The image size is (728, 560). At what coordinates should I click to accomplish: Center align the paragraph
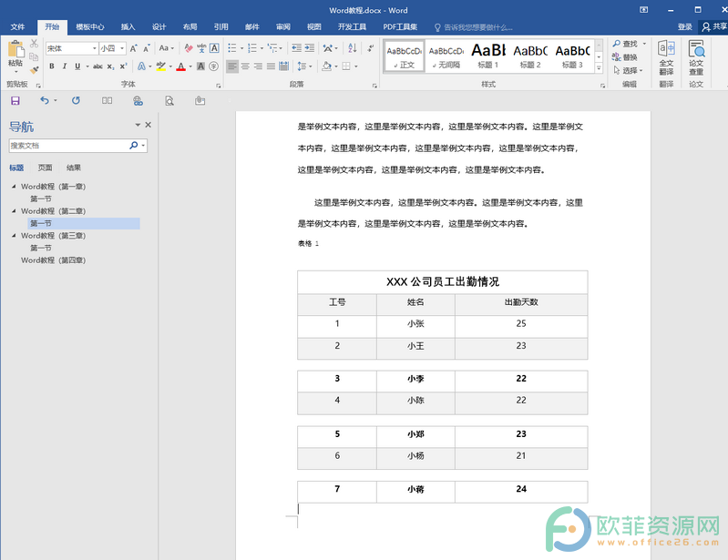click(245, 66)
